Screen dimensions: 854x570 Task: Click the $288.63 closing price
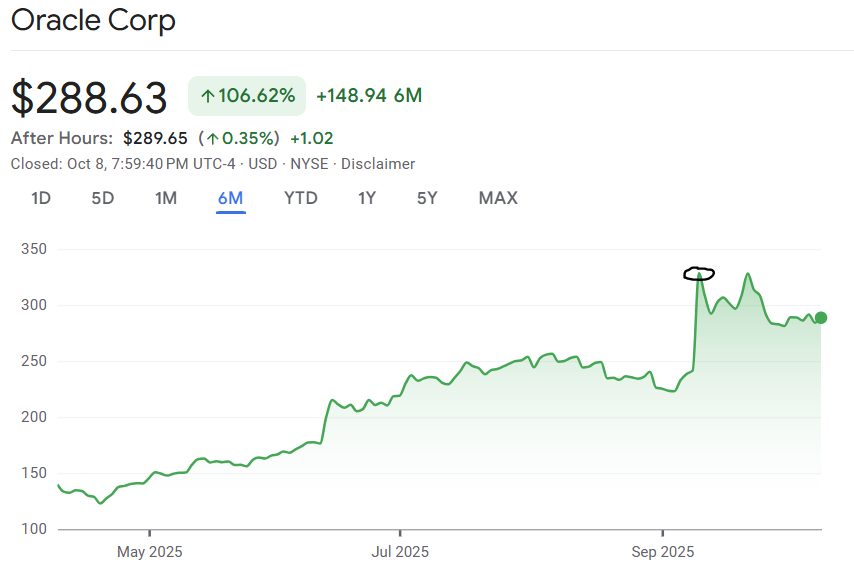[90, 98]
